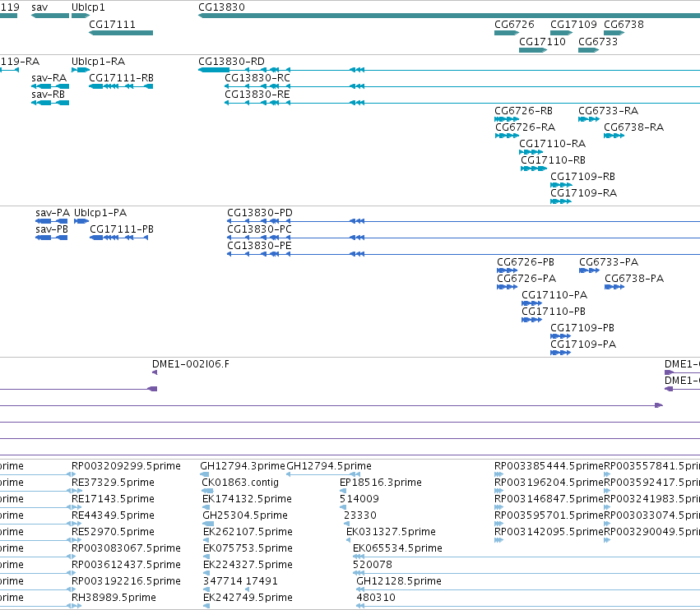
Task: Click the RP003385444.5prime EST label
Action: (549, 466)
